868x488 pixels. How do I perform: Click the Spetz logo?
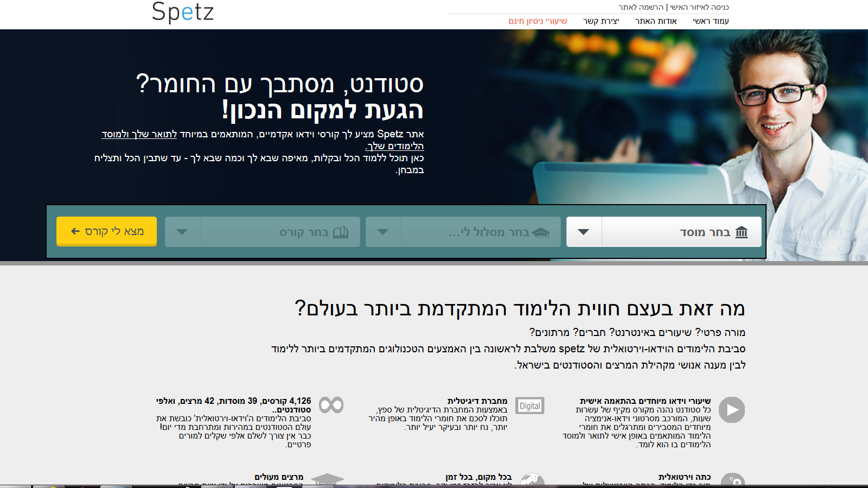pos(183,12)
